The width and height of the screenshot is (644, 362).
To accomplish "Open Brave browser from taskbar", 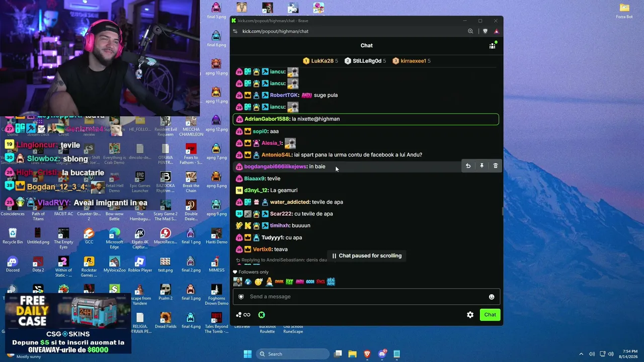I will [367, 354].
